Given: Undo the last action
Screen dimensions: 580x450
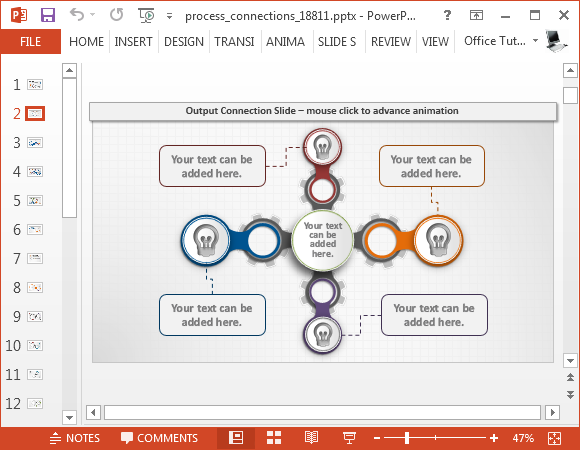Looking at the screenshot, I should [x=77, y=15].
